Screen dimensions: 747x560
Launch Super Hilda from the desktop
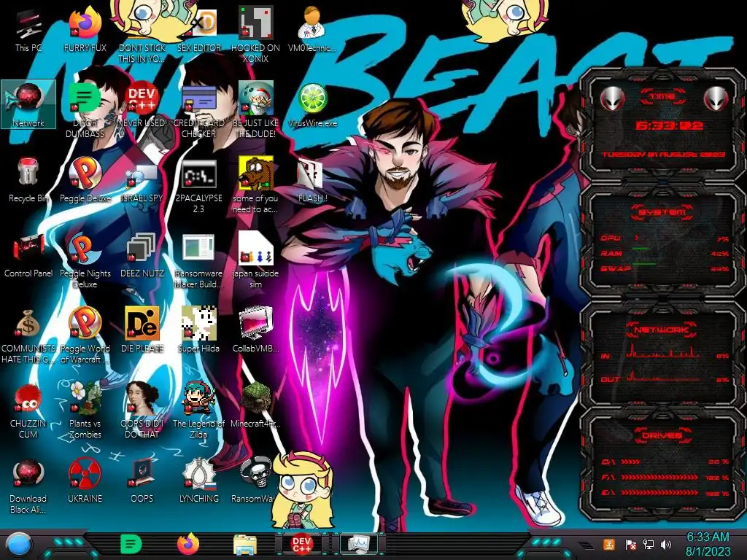(199, 330)
